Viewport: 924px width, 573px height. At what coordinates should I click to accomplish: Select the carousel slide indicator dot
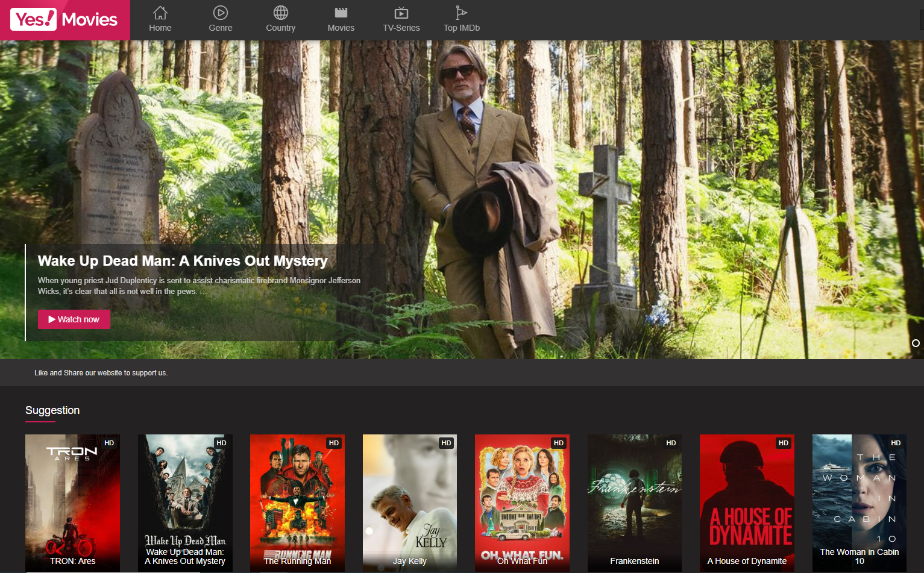click(916, 343)
